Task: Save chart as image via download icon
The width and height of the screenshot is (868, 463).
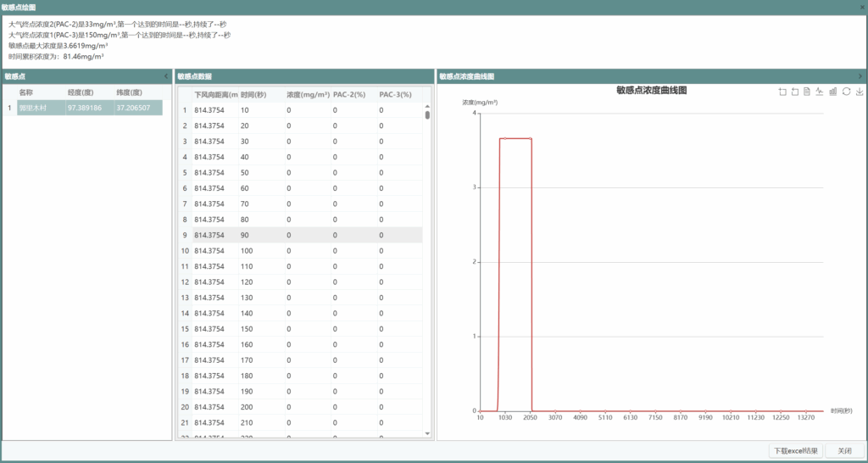Action: coord(859,92)
